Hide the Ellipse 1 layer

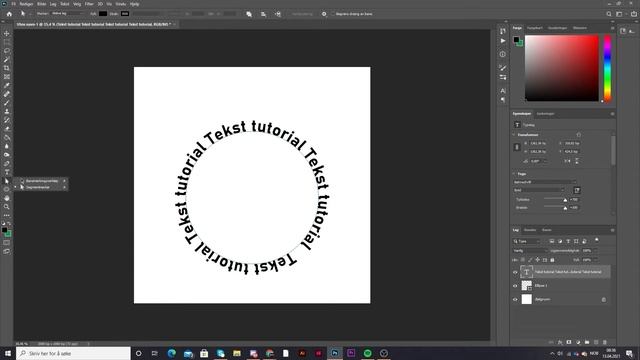click(x=515, y=286)
